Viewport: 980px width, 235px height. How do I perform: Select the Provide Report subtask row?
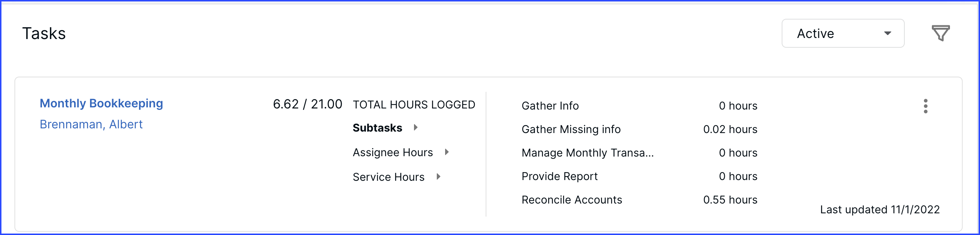click(x=559, y=176)
